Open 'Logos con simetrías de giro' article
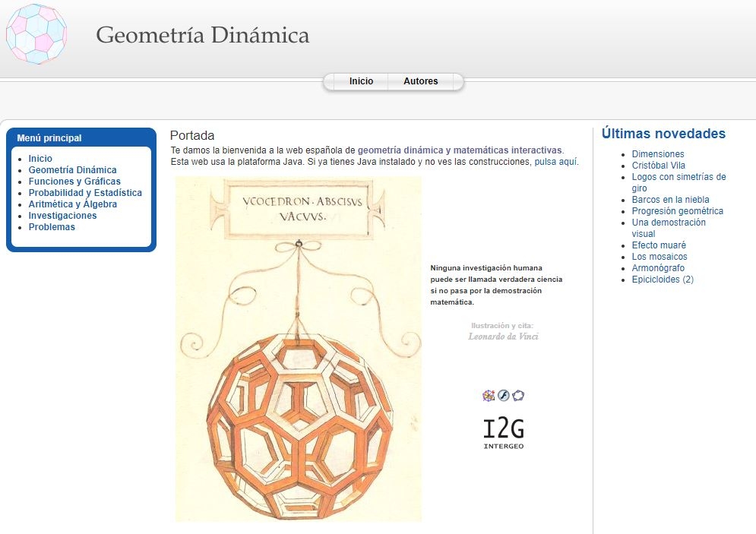The width and height of the screenshot is (756, 534). tap(679, 177)
